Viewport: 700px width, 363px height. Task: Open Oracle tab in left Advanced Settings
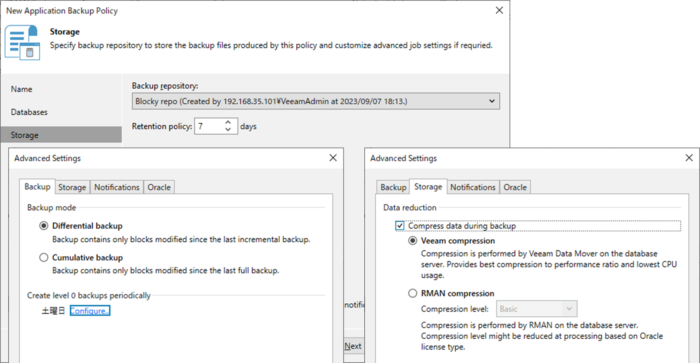tap(159, 188)
